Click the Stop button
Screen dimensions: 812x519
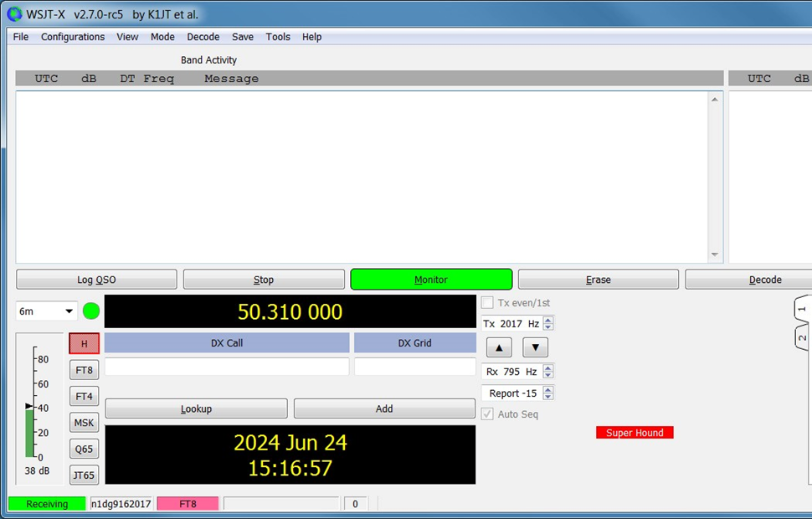(264, 280)
